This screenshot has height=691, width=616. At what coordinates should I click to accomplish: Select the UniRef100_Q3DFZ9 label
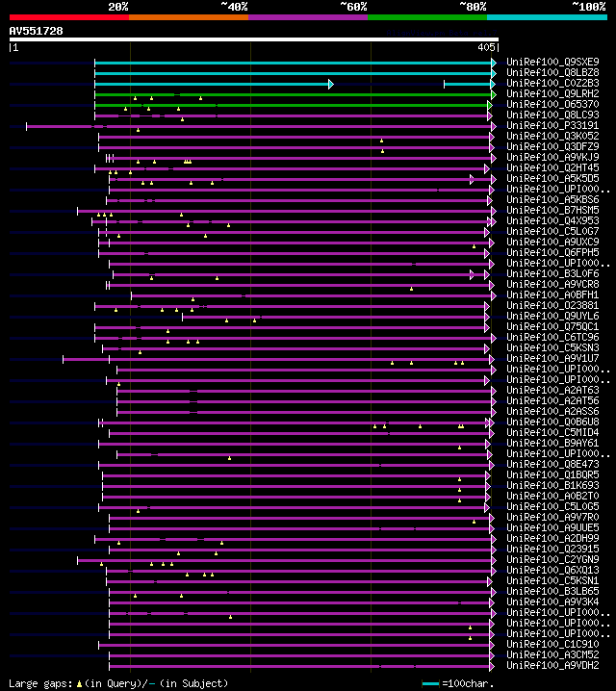(x=552, y=146)
